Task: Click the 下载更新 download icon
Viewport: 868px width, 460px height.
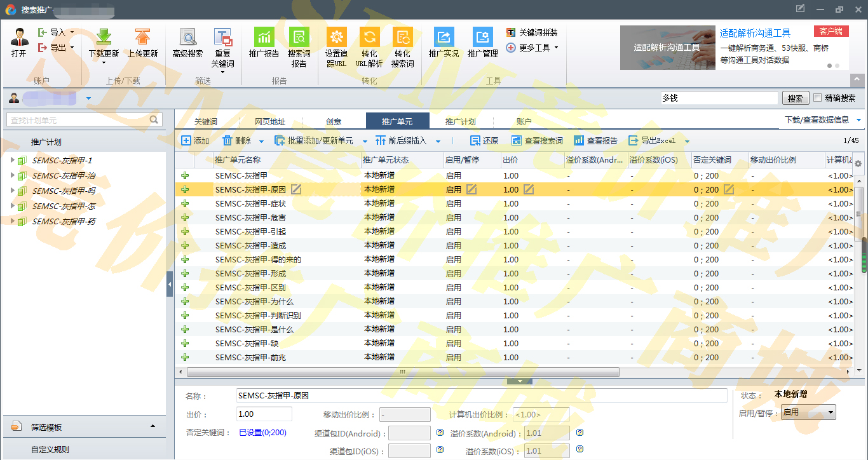Action: [104, 37]
